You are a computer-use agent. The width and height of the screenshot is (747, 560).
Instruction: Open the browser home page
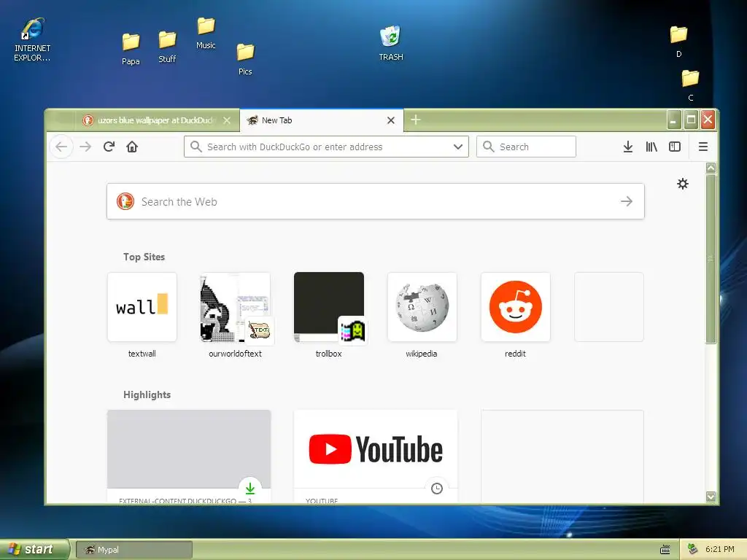pyautogui.click(x=132, y=147)
